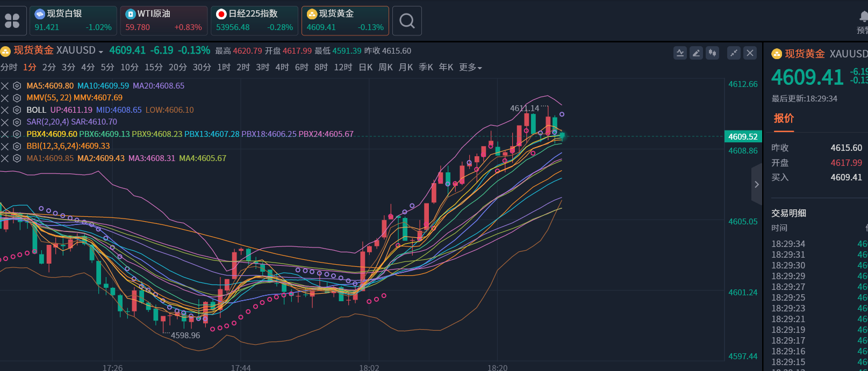Open the XAUUSD symbol dropdown arrow
The width and height of the screenshot is (868, 371).
point(101,52)
